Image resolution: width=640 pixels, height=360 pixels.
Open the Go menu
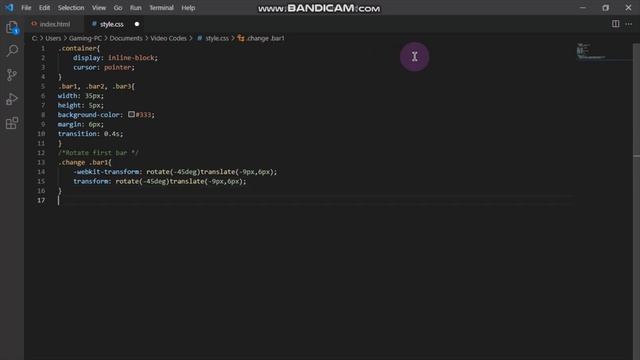click(x=118, y=8)
